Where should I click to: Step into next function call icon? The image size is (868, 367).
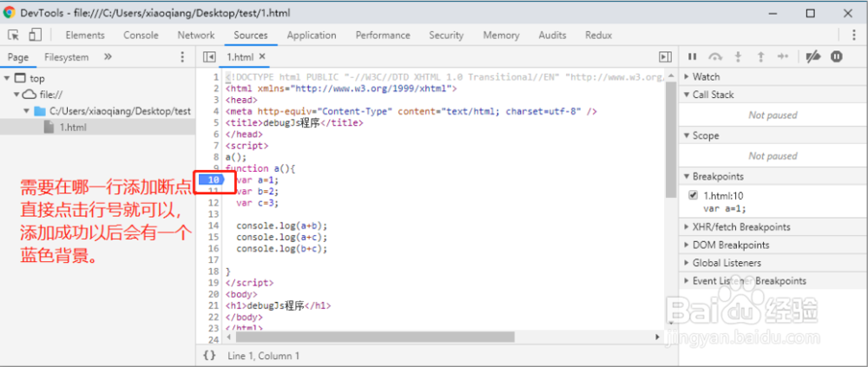click(x=738, y=56)
